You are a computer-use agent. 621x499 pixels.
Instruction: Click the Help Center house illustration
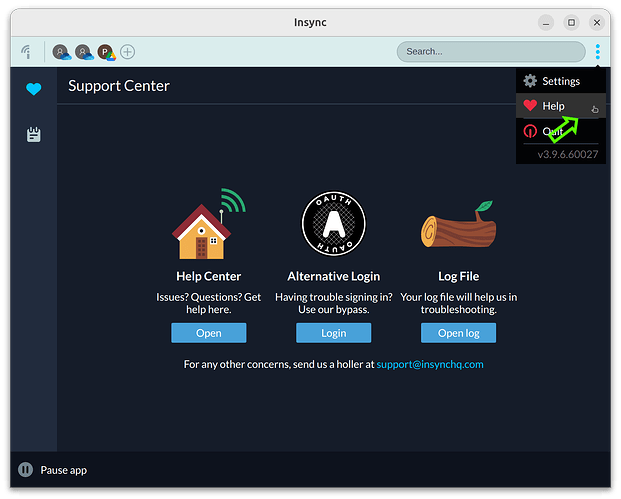(x=209, y=224)
